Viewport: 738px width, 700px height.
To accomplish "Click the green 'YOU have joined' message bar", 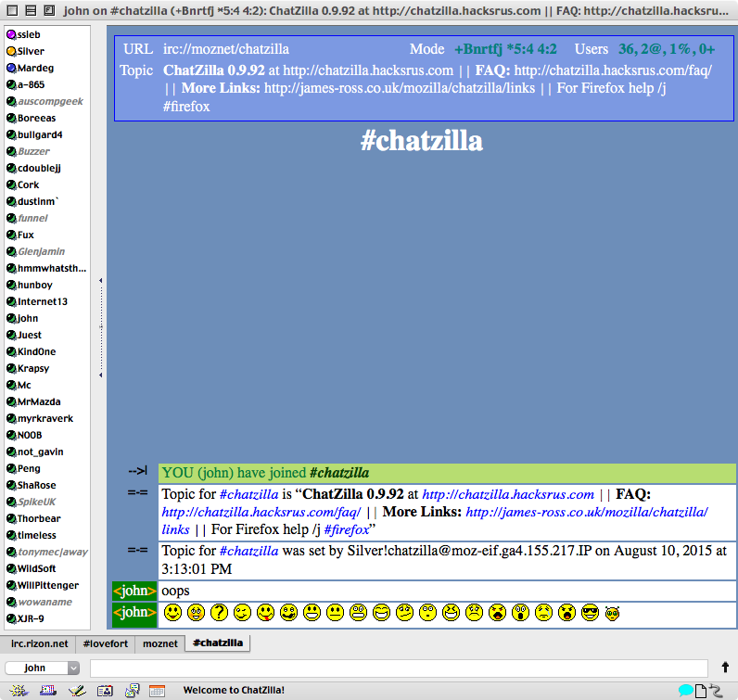I will (447, 473).
